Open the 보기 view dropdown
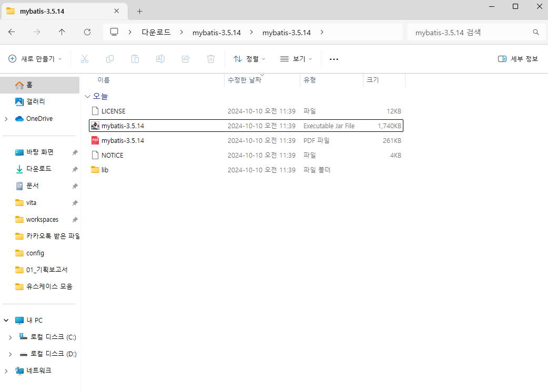The width and height of the screenshot is (548, 392). point(296,59)
